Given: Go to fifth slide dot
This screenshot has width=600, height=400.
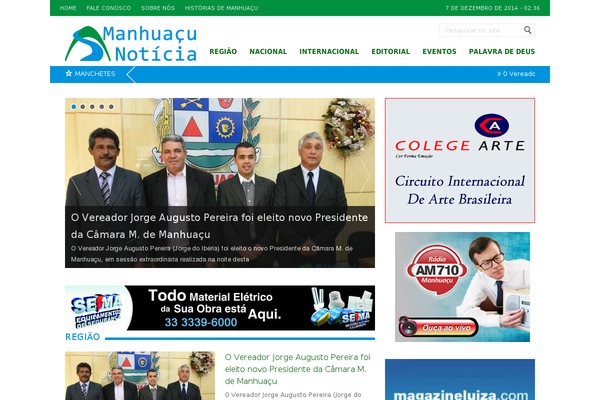Looking at the screenshot, I should coord(111,107).
